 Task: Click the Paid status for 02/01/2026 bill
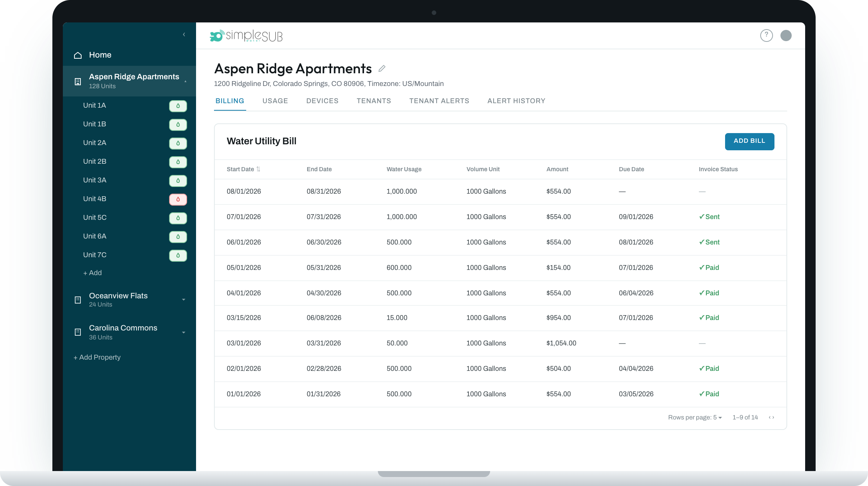(x=709, y=369)
